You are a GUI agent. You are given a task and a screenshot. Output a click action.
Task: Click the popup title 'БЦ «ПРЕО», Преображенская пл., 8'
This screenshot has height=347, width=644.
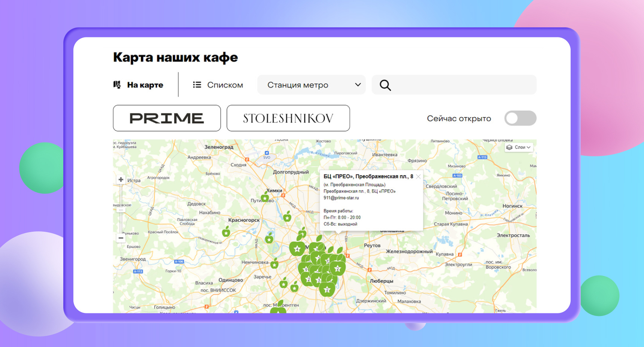coord(368,177)
